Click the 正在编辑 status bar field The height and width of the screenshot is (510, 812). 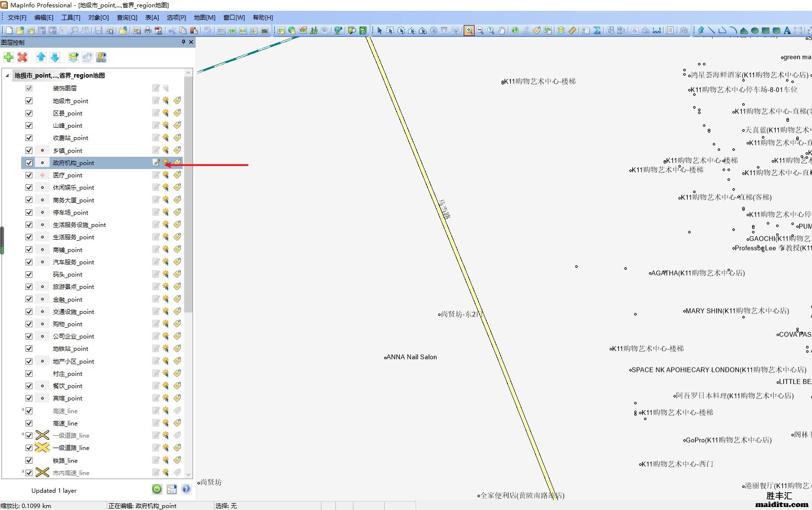142,506
